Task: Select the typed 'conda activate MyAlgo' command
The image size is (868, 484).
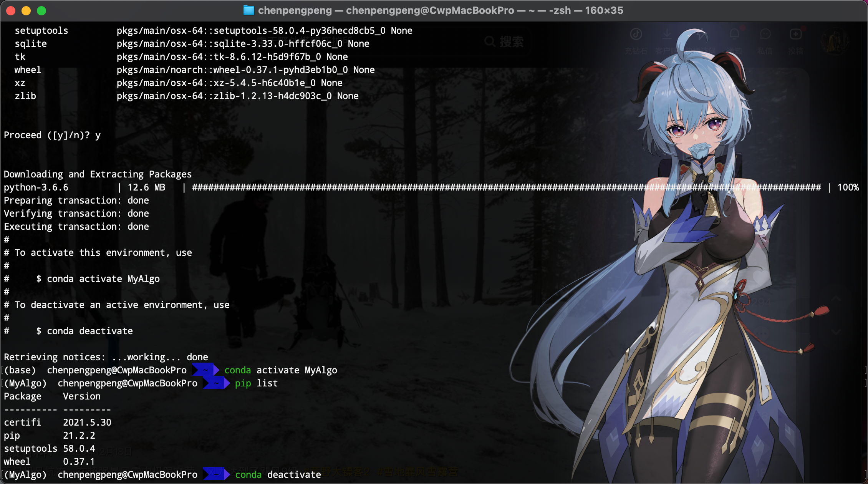Action: [281, 370]
